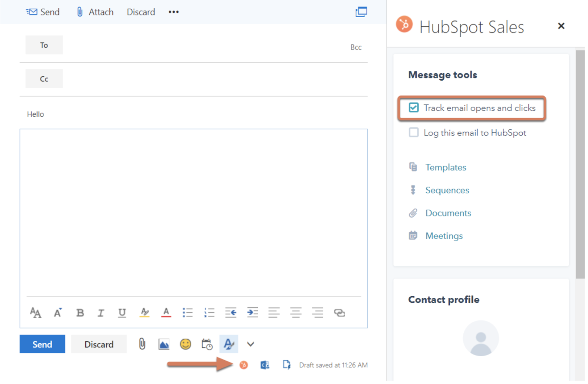
Task: Click the To recipients button
Action: coord(44,45)
